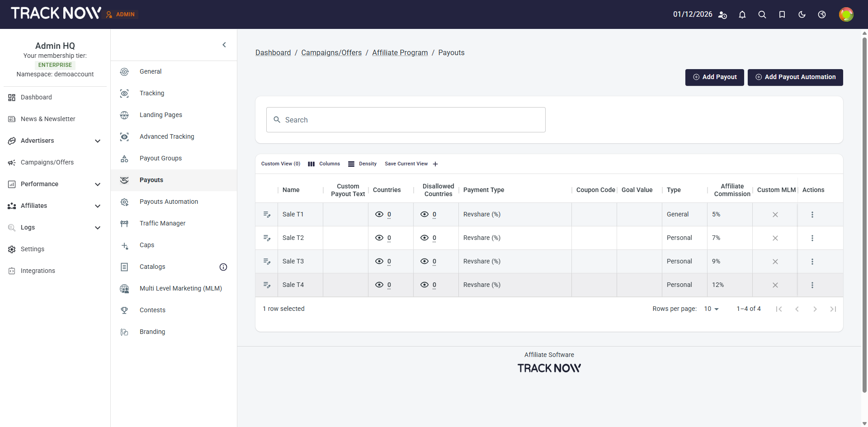Follow the Affiliate Program breadcrumb link

(400, 53)
